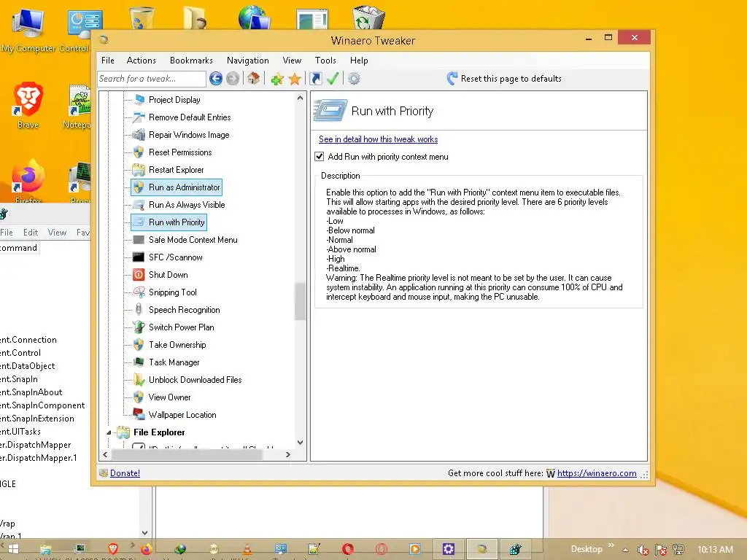Open See in detail how this tweak works

click(x=379, y=139)
